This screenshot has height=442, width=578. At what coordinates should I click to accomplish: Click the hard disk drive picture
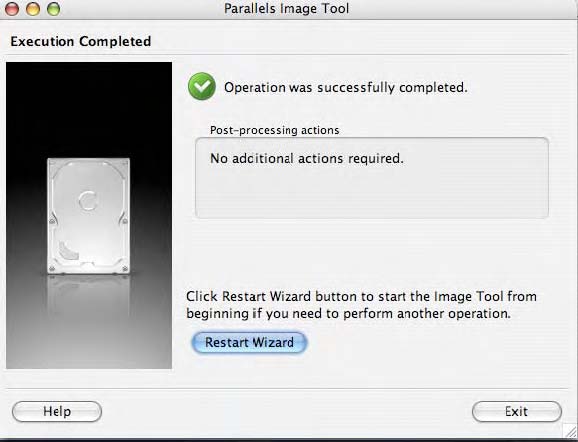coord(88,216)
